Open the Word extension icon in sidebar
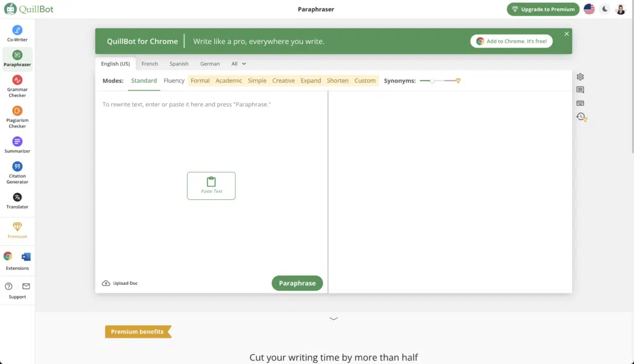634x364 pixels. [x=26, y=256]
